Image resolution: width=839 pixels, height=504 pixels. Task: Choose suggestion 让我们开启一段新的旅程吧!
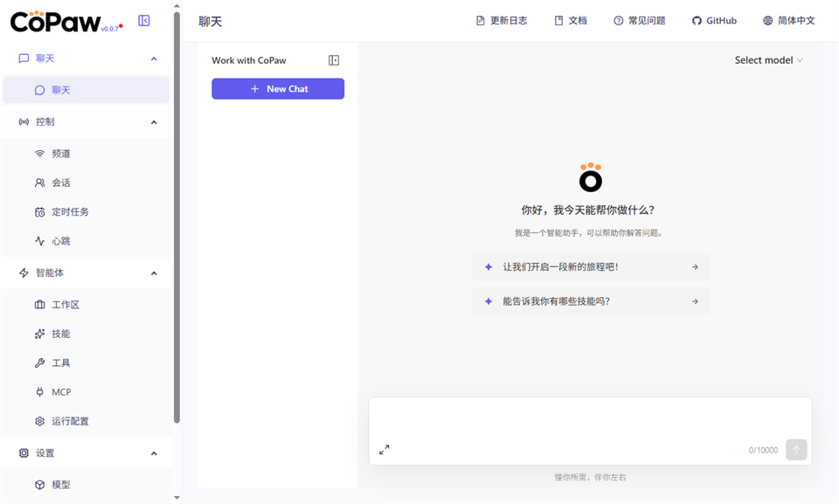[590, 267]
